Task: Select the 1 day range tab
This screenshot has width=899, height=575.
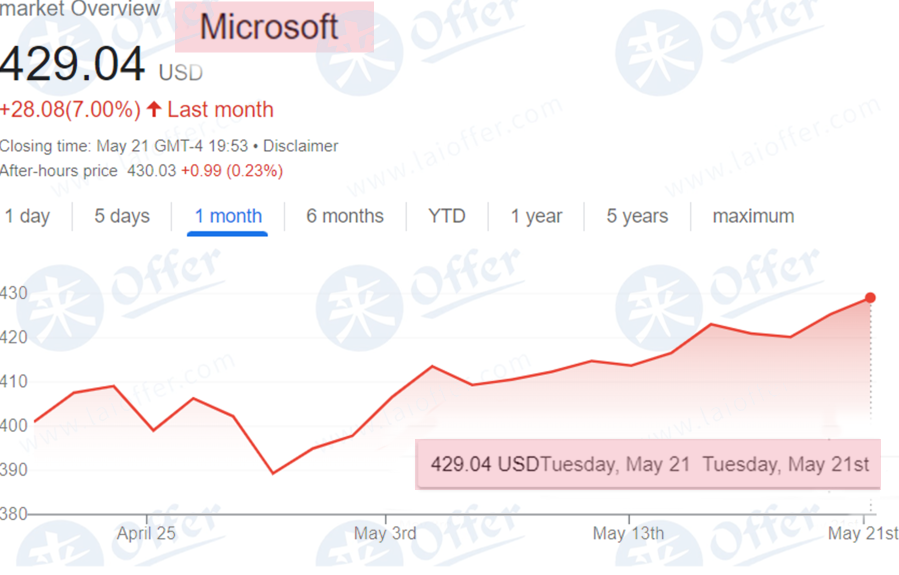Action: click(x=27, y=216)
